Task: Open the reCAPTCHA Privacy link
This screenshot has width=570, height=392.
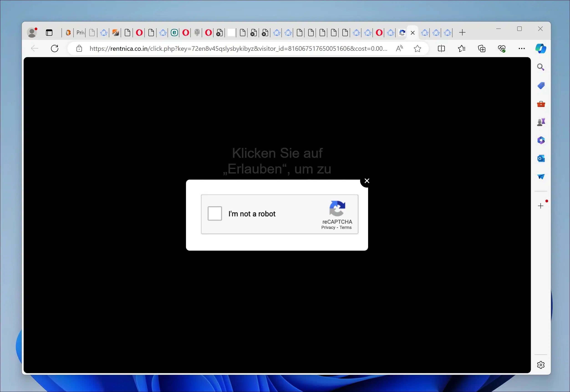Action: (x=328, y=227)
